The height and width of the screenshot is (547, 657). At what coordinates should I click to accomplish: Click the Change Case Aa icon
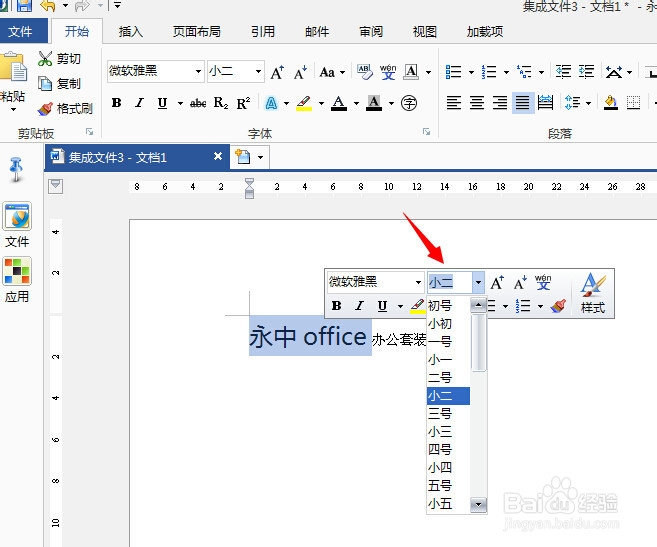pos(327,72)
